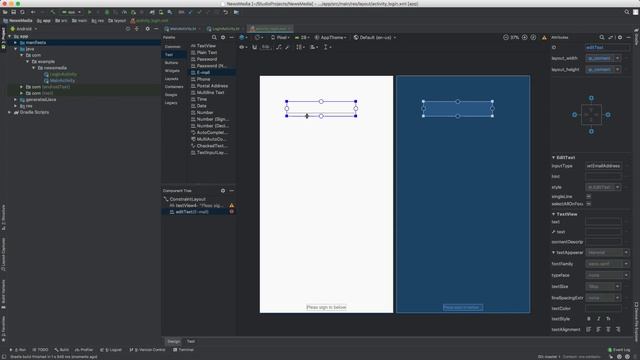The height and width of the screenshot is (360, 640).
Task: Toggle the selectAllOnFocus checkbox
Action: [x=589, y=203]
